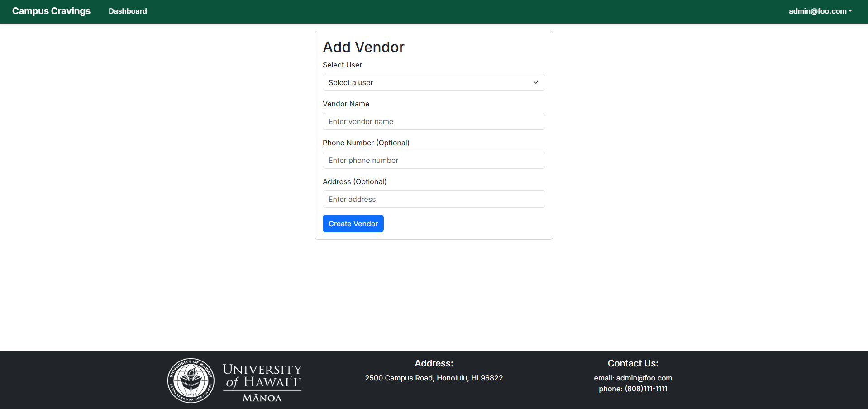Click the University of Hawai'i Mānoa wordmark

[262, 382]
